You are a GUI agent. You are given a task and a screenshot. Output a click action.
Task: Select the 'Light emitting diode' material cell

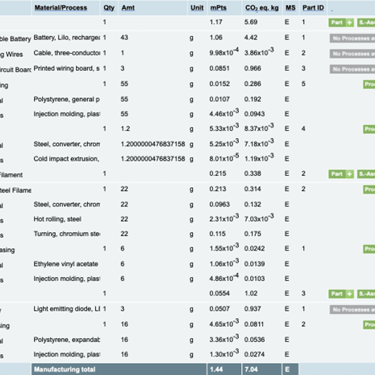coord(67,309)
